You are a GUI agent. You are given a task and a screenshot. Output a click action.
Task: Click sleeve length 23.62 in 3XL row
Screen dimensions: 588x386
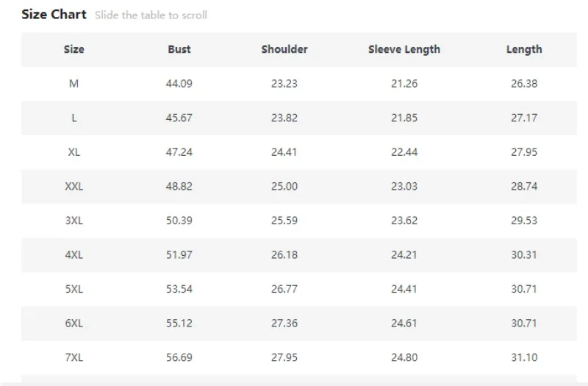pyautogui.click(x=404, y=221)
